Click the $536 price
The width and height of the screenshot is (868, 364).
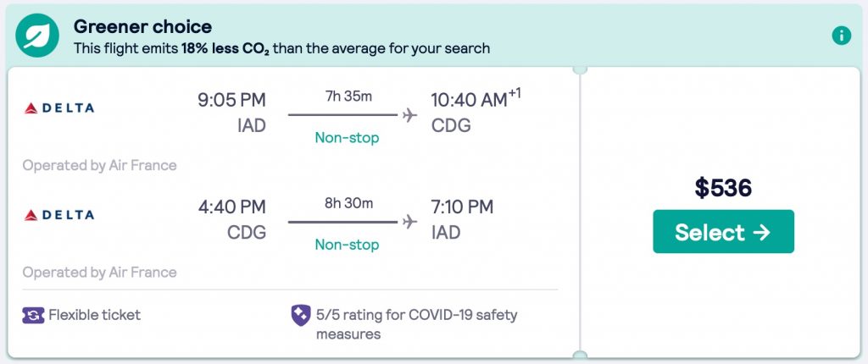723,188
